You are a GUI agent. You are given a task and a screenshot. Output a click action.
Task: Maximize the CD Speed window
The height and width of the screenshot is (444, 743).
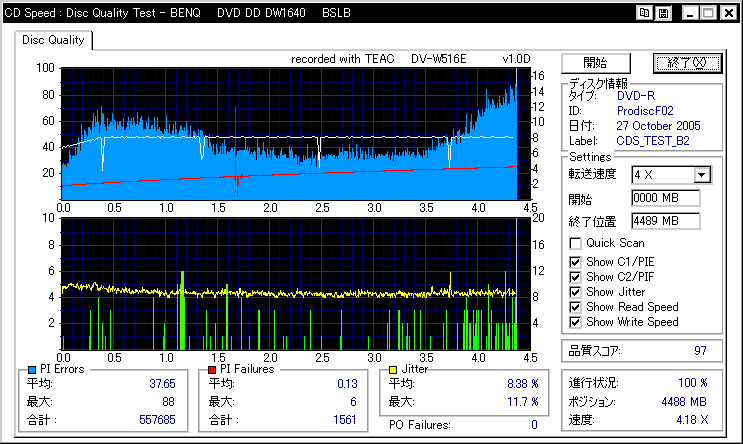coord(708,13)
